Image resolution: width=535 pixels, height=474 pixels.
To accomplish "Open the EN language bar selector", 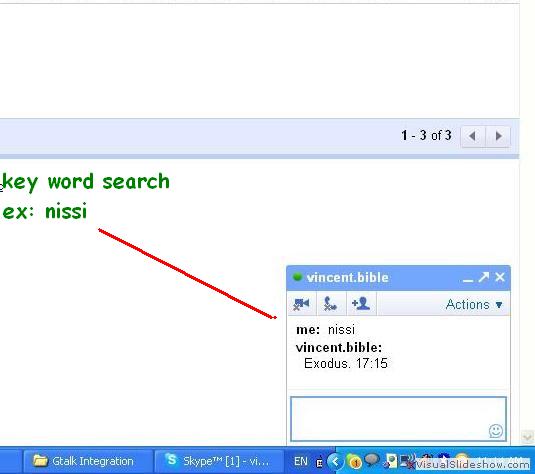I will (x=301, y=461).
